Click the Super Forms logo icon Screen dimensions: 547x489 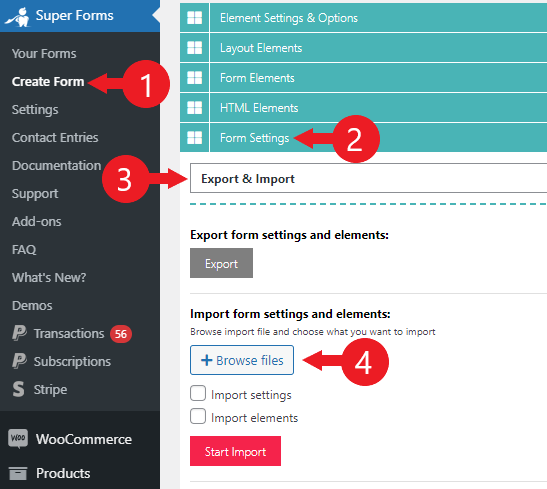(x=18, y=16)
